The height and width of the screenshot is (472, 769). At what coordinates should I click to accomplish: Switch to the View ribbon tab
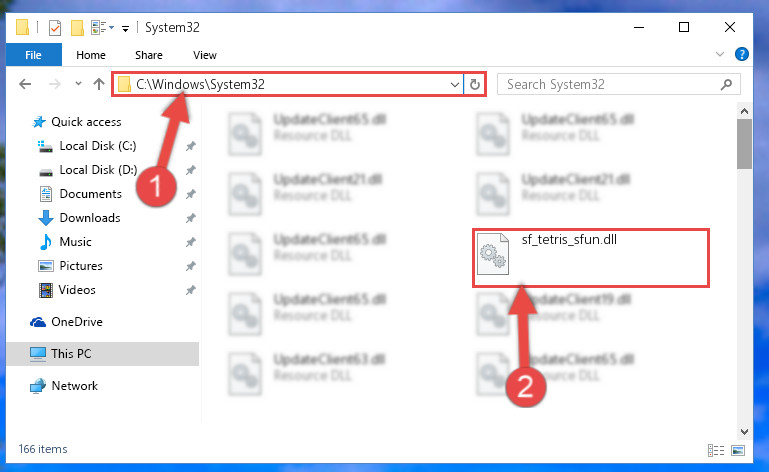click(205, 55)
